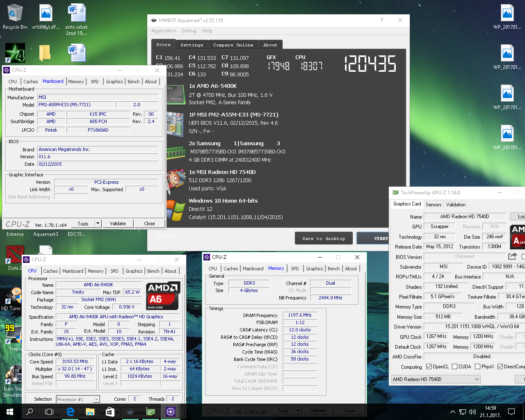Open the volume control in system tray

[472, 412]
